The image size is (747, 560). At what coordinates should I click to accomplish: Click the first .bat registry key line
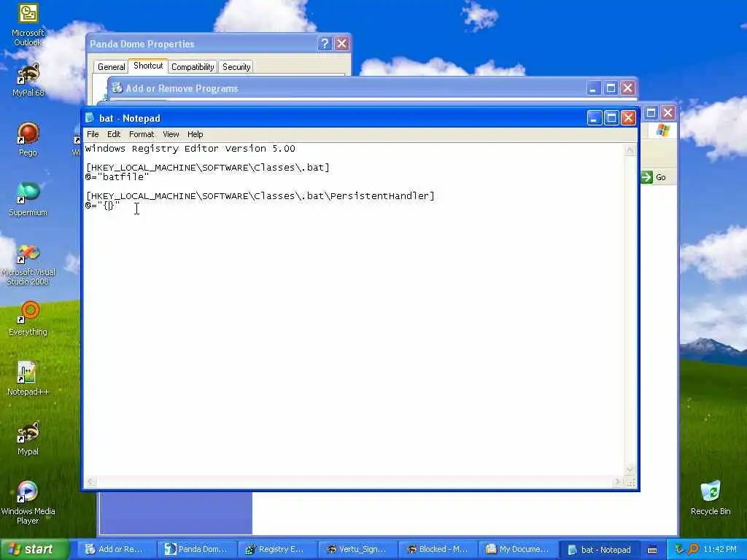point(207,168)
